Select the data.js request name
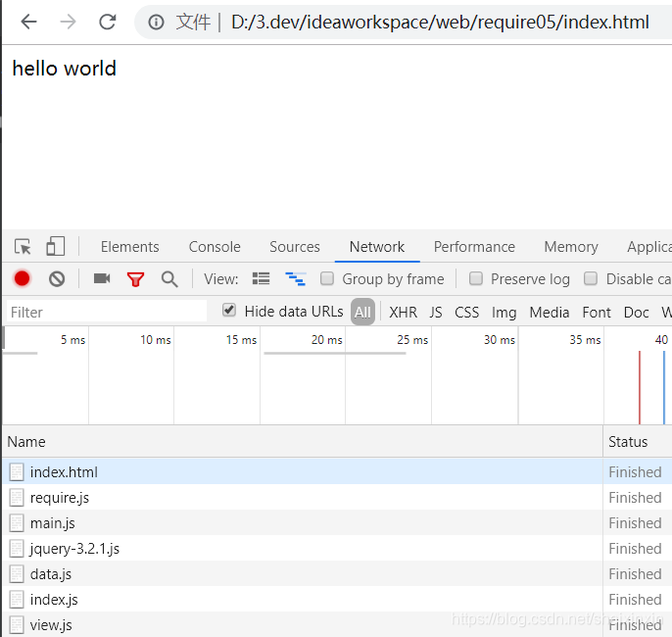 [51, 574]
